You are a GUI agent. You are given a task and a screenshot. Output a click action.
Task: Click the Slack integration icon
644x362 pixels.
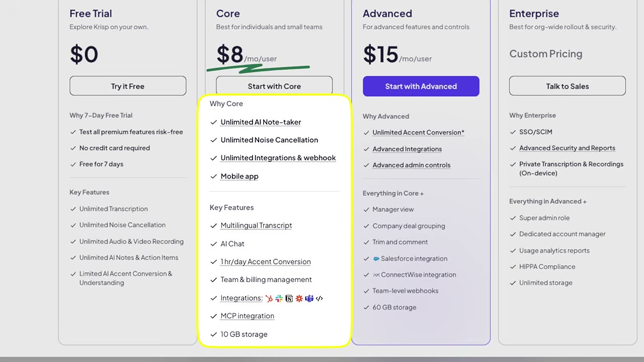tap(279, 298)
